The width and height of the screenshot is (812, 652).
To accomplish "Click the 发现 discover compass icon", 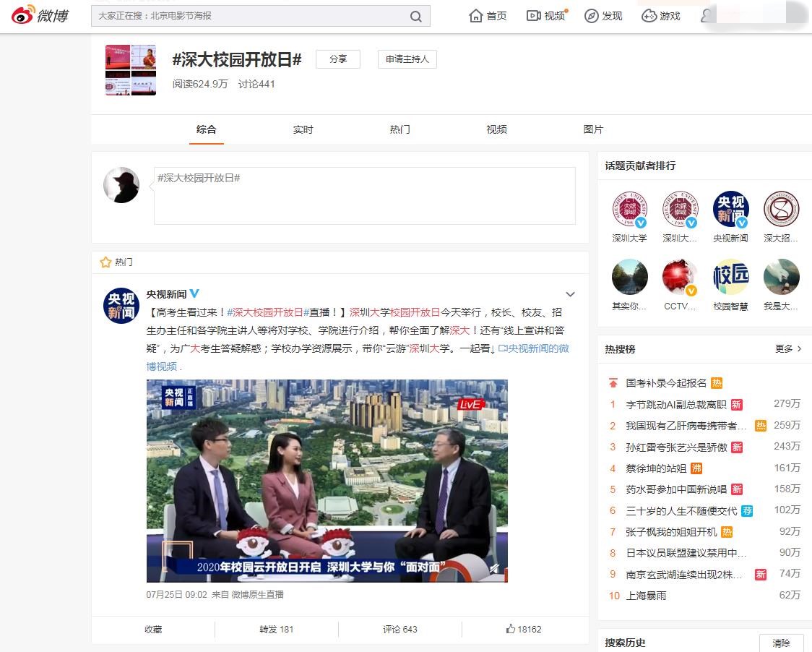I will (590, 14).
